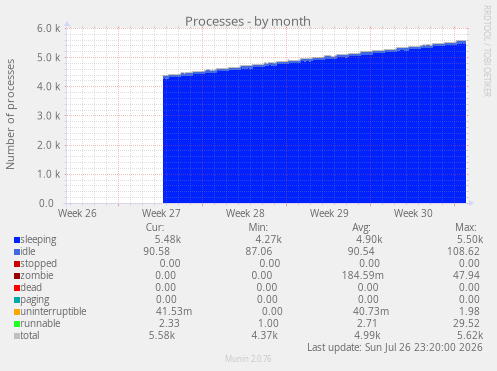
Task: Select the 'stopped' legend label
Action: coord(39,264)
